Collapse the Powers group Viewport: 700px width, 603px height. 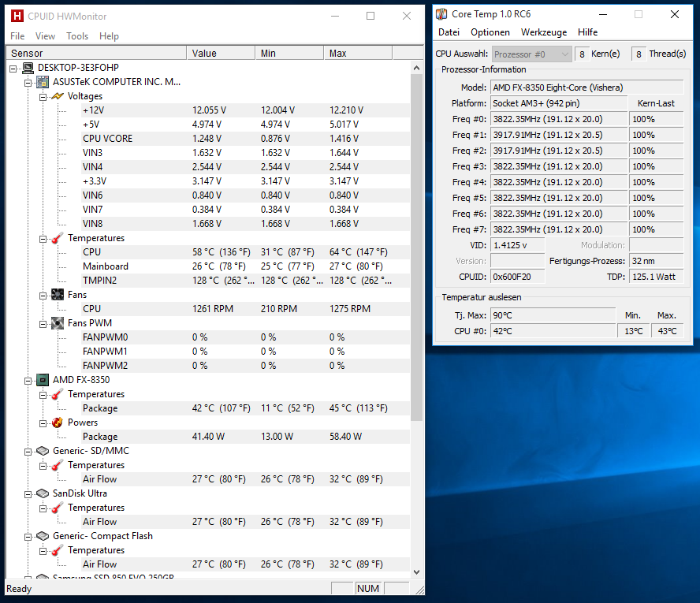pos(43,423)
